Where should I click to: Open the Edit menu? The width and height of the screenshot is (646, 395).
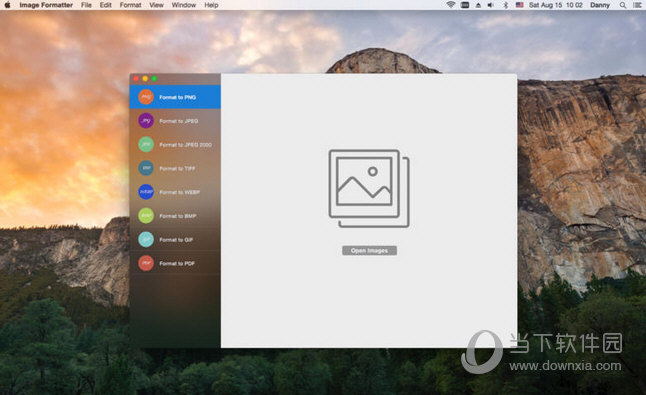pyautogui.click(x=105, y=5)
